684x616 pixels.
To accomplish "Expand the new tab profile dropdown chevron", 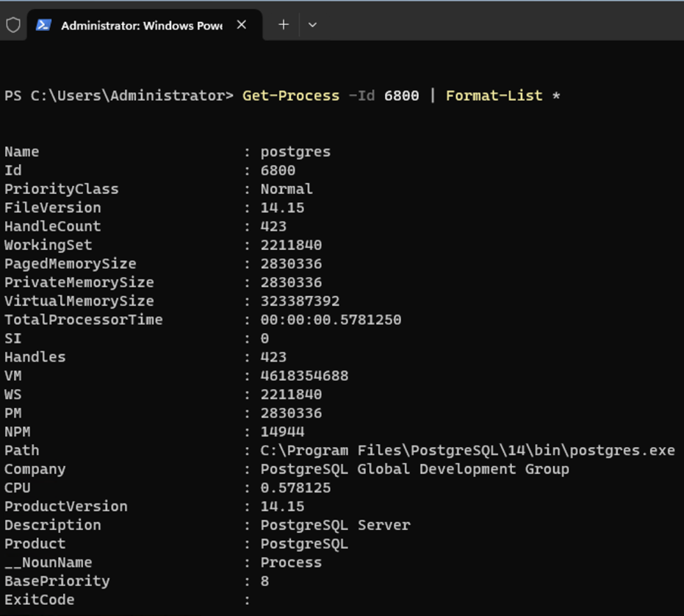I will (x=312, y=25).
